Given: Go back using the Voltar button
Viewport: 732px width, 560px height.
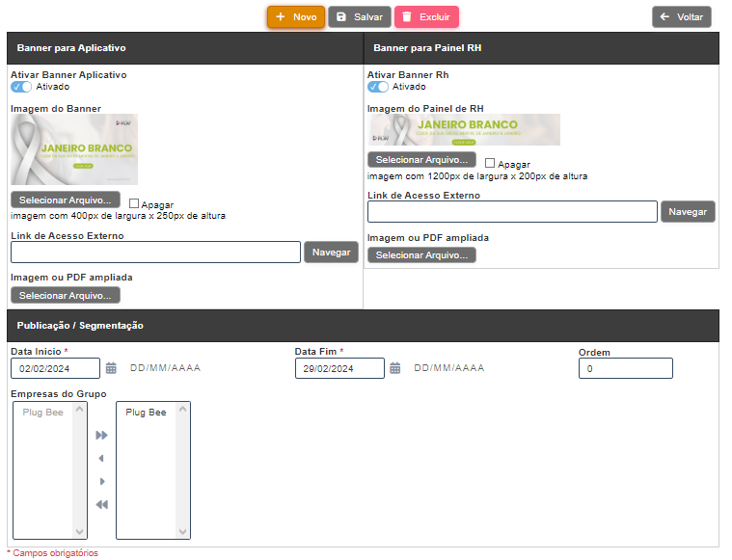Looking at the screenshot, I should 681,17.
